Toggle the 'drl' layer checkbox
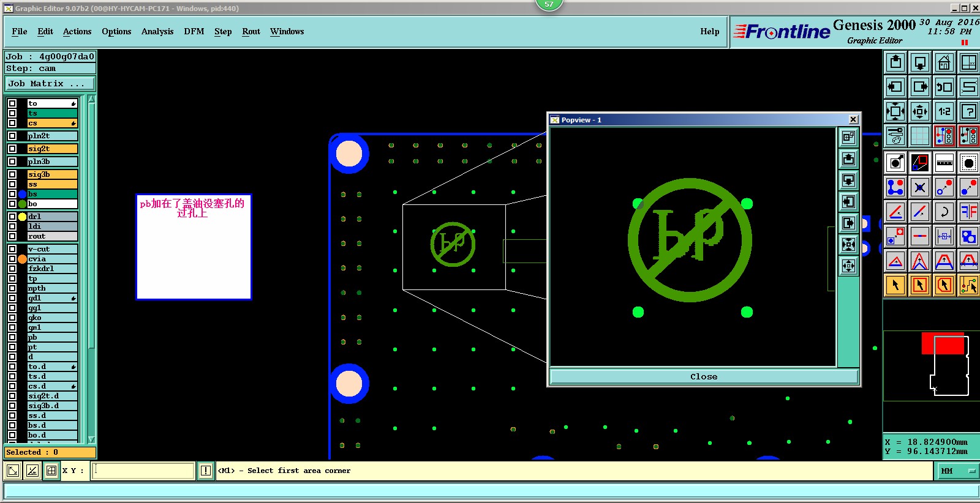This screenshot has height=503, width=980. pos(12,217)
